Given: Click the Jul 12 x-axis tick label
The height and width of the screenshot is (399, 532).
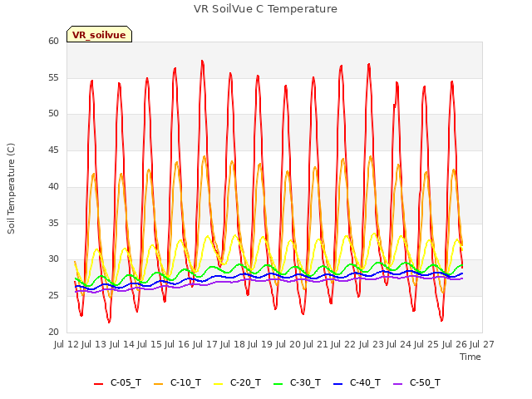Looking at the screenshot, I should point(66,344).
